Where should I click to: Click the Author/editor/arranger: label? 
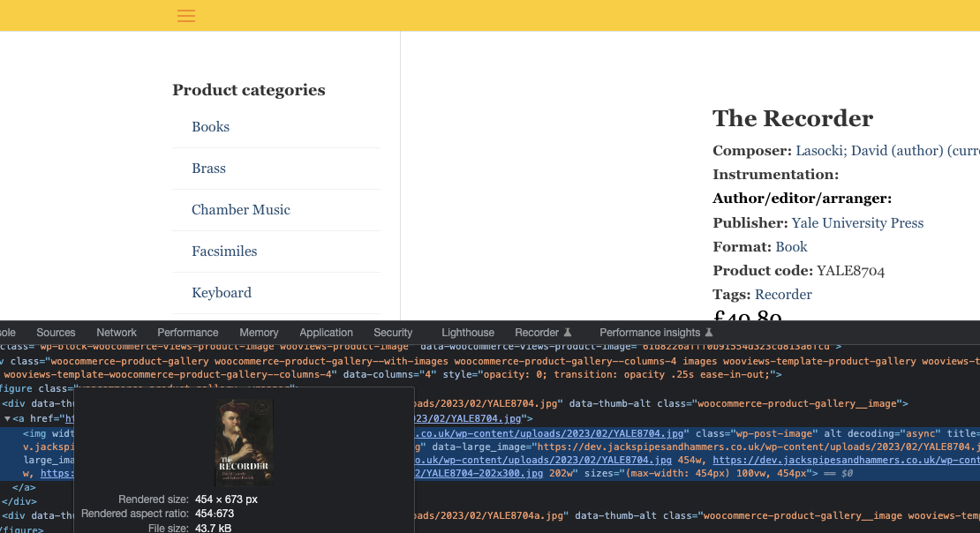click(x=802, y=198)
